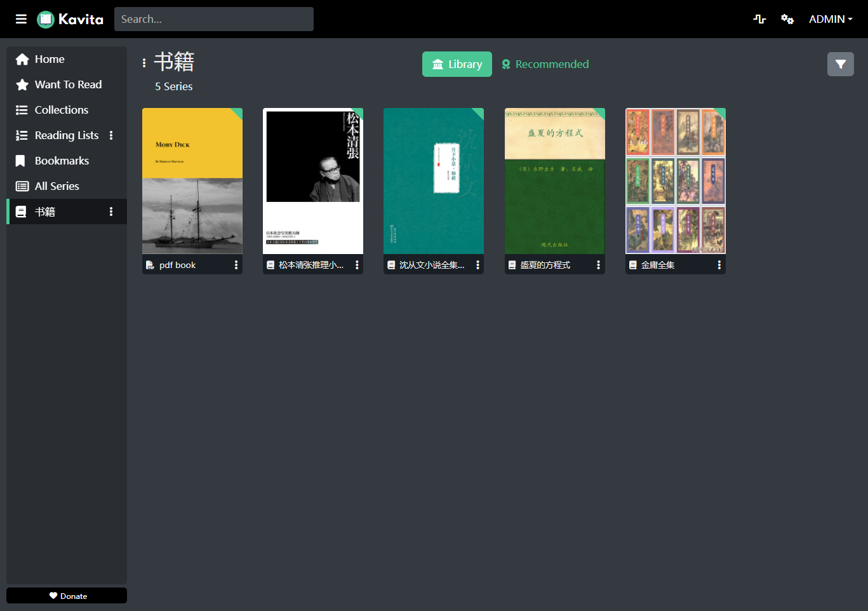Expand the ADMIN user dropdown
The width and height of the screenshot is (868, 611).
[831, 19]
